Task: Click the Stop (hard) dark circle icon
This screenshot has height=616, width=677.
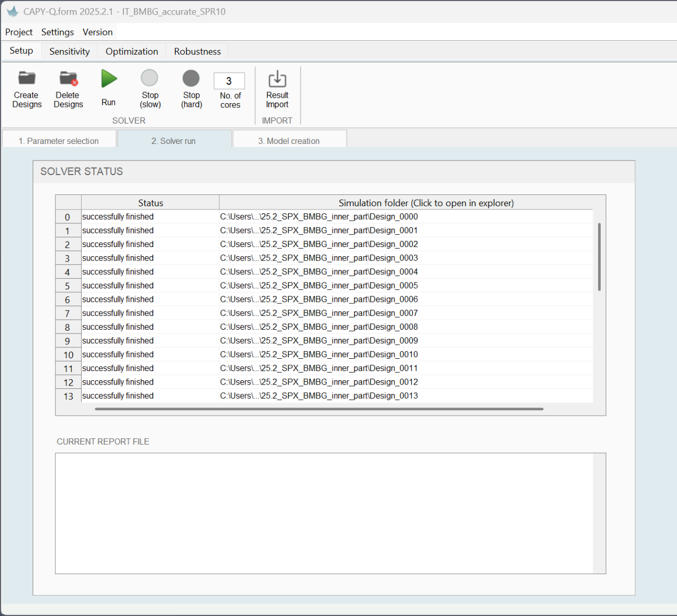Action: pyautogui.click(x=191, y=78)
